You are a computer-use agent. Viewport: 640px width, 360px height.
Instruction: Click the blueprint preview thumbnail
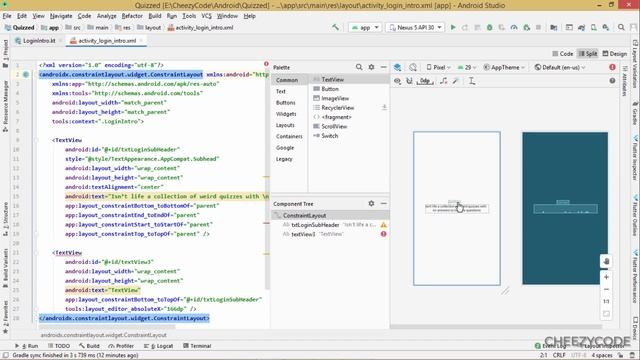[x=565, y=208]
